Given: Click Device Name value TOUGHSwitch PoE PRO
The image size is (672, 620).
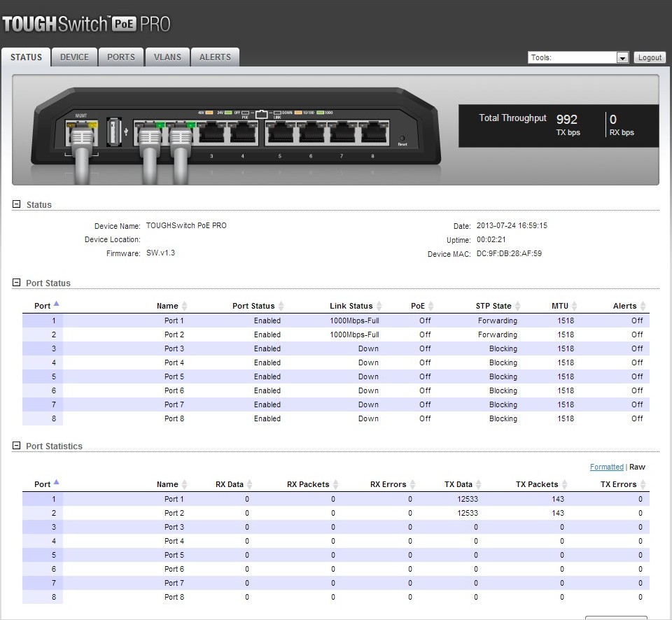Looking at the screenshot, I should (x=186, y=225).
